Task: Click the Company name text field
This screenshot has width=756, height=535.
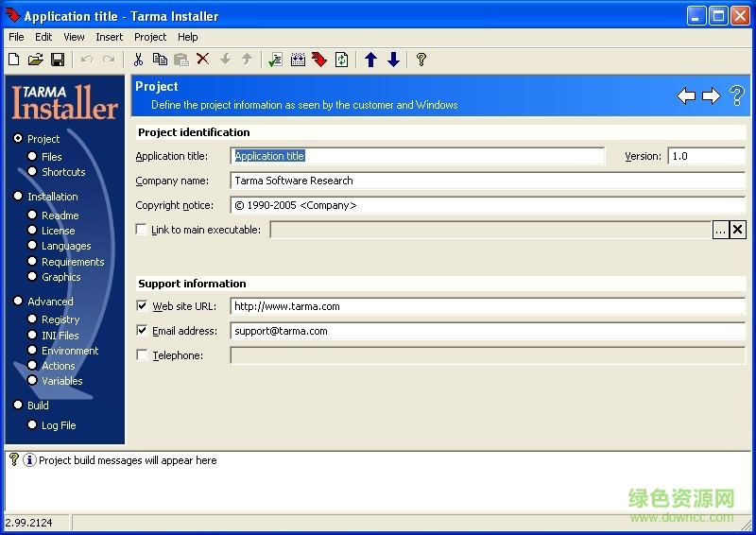Action: point(487,181)
